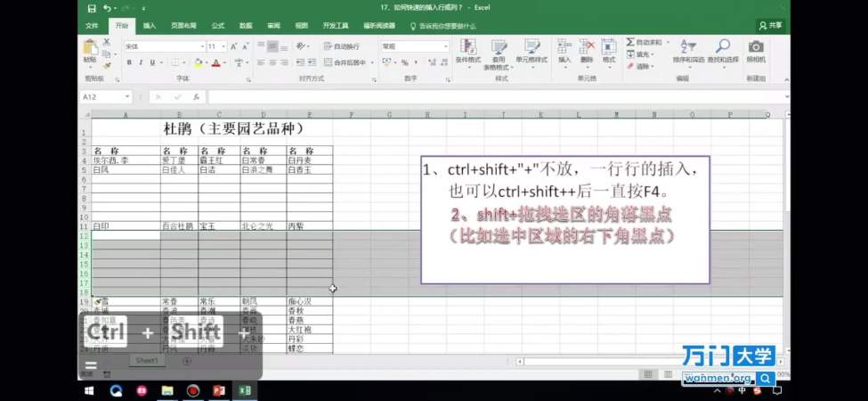Viewport: 868px width, 401px height.
Task: Expand the Name Box dropdown arrow
Action: (127, 97)
